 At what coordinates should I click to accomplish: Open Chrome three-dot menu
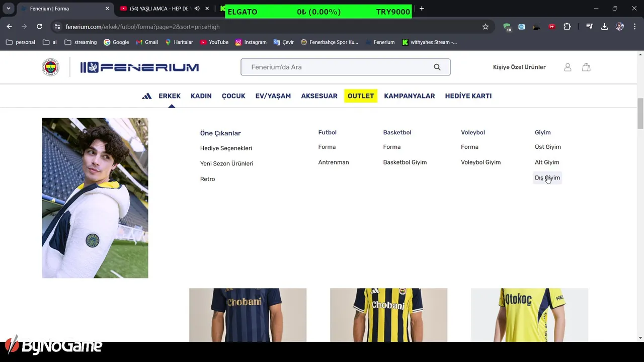point(634,27)
